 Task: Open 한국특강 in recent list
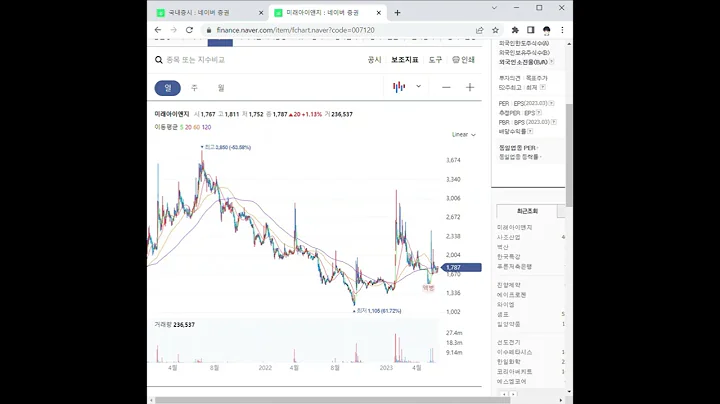[508, 257]
